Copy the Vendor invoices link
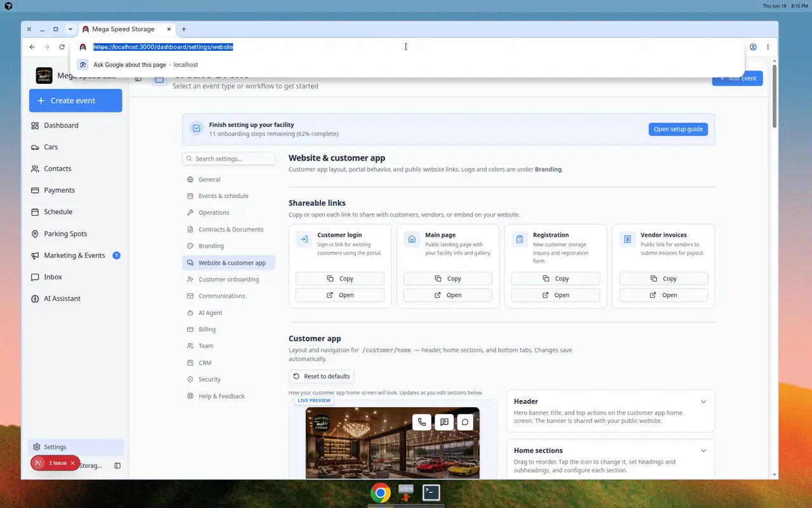The height and width of the screenshot is (508, 812). [664, 279]
